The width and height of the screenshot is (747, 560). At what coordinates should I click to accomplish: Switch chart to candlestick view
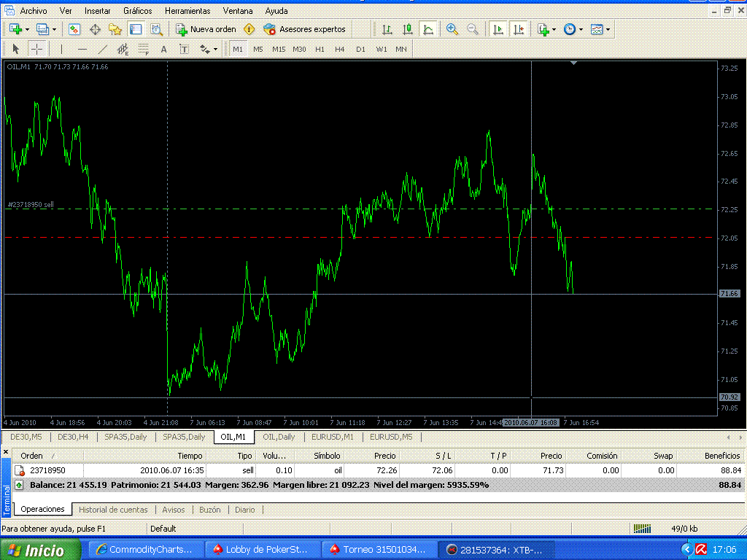(x=408, y=29)
